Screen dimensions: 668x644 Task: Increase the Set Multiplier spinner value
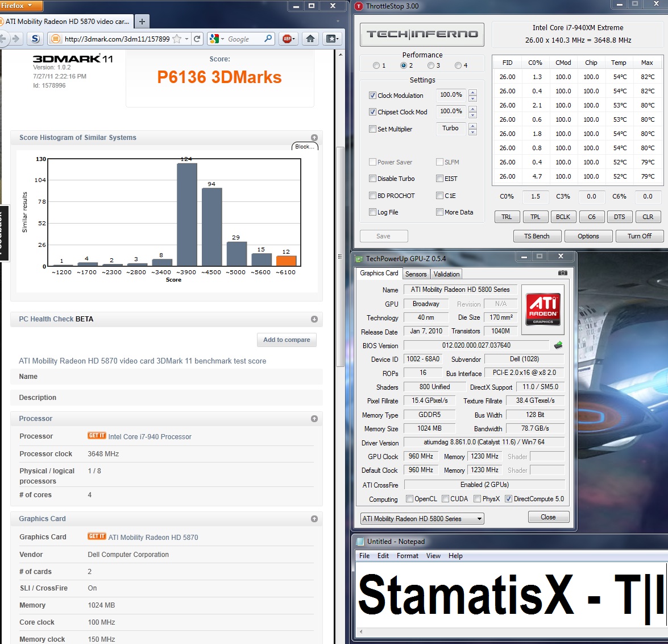click(472, 126)
